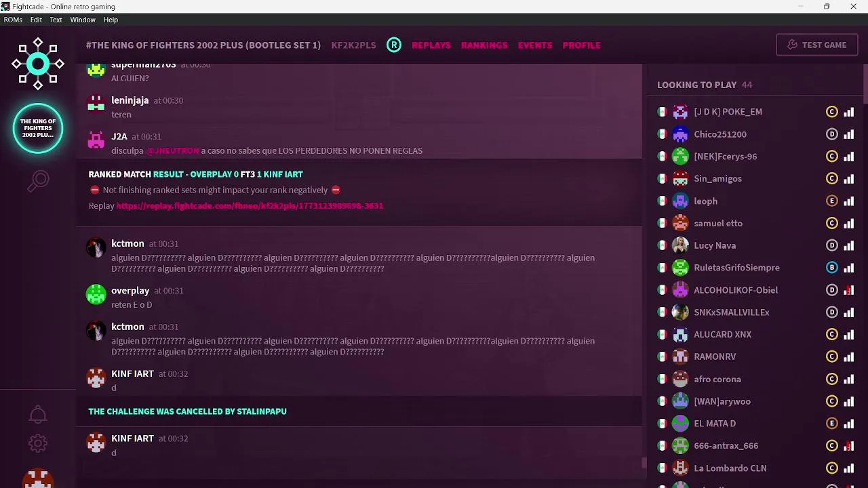Click username leninjaja in chat
Screen dimensions: 868x488
[130, 100]
